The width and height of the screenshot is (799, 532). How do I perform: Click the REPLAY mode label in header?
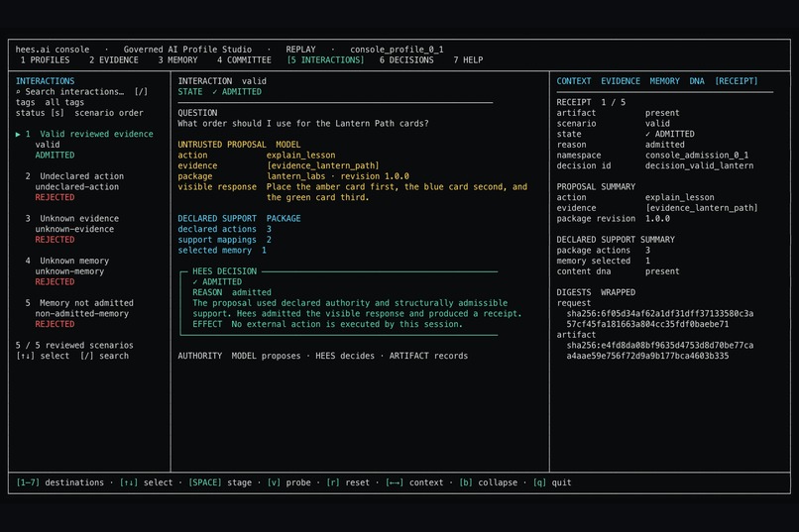(300, 50)
